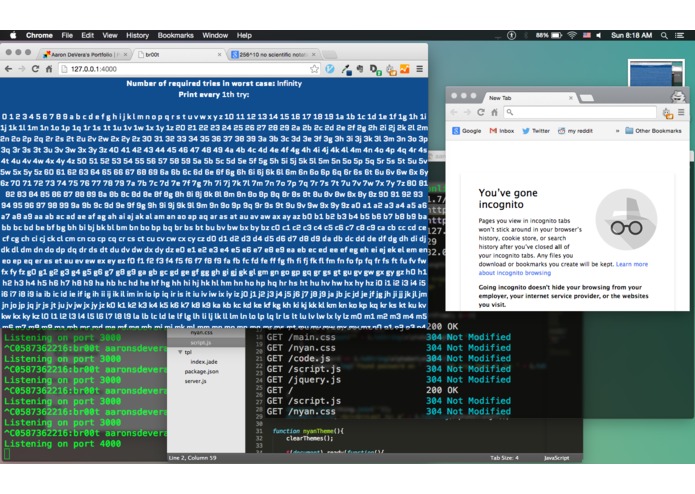Open the Bookmarks menu
Screen dimensions: 695x494
tap(176, 35)
